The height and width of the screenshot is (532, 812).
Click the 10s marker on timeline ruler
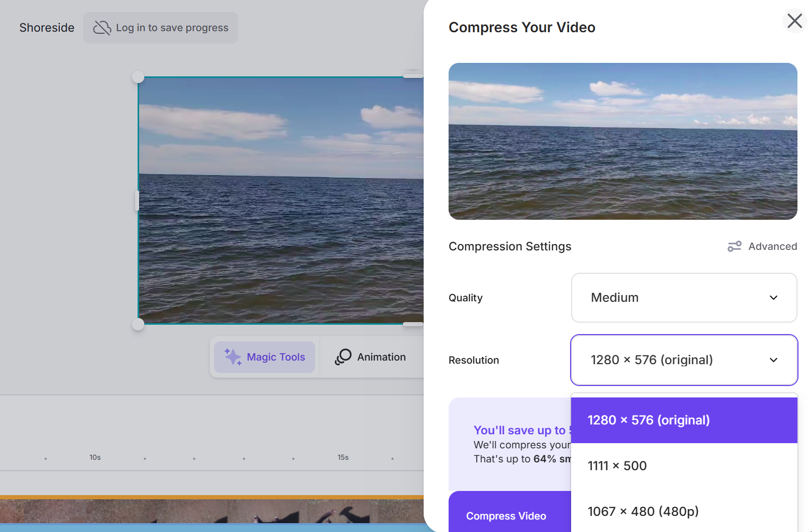95,457
